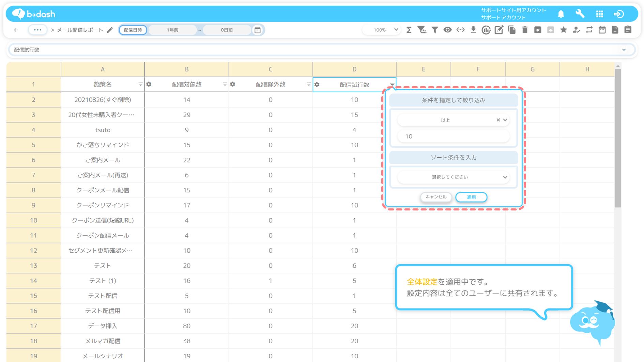Screen dimensions: 644x362
Task: Click the 適用 apply button
Action: click(471, 197)
